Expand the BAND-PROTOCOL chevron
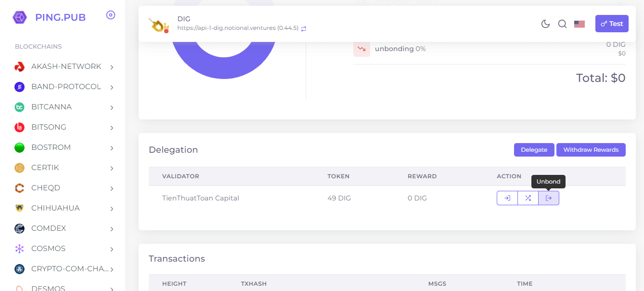The image size is (644, 291). [x=112, y=87]
